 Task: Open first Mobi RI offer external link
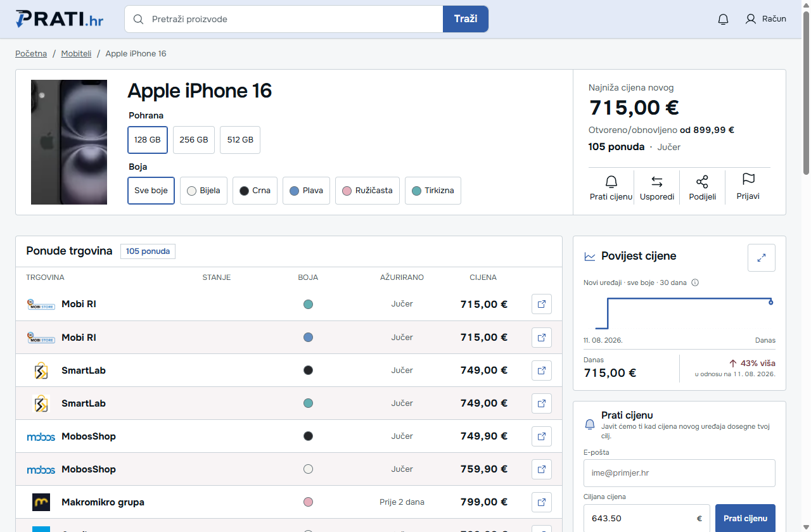542,304
